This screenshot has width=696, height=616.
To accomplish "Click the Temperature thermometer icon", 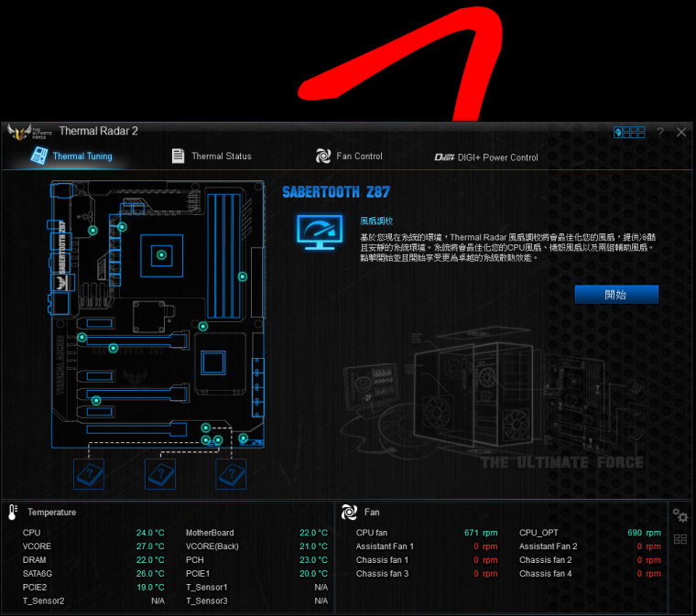I will 13,513.
